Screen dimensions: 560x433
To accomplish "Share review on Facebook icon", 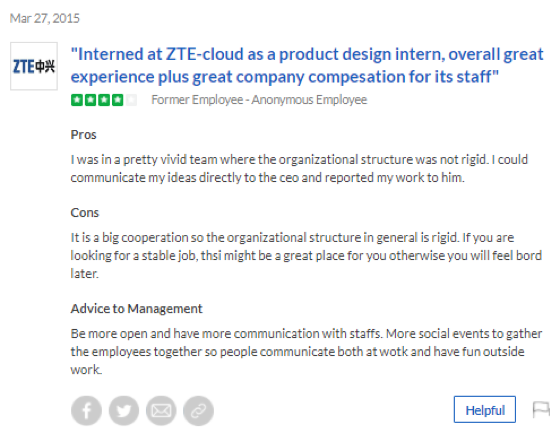I will pyautogui.click(x=86, y=410).
